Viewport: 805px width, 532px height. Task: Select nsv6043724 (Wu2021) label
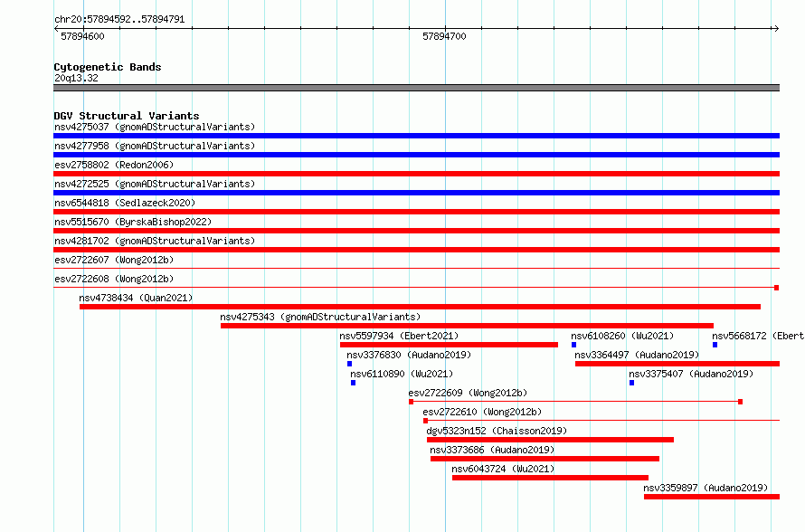click(x=503, y=469)
